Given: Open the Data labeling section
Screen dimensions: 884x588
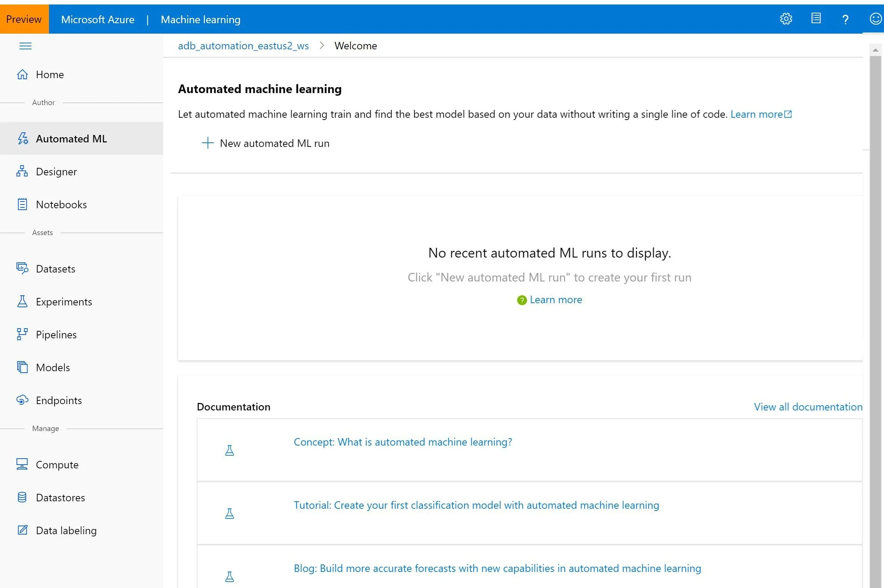Looking at the screenshot, I should (x=67, y=530).
